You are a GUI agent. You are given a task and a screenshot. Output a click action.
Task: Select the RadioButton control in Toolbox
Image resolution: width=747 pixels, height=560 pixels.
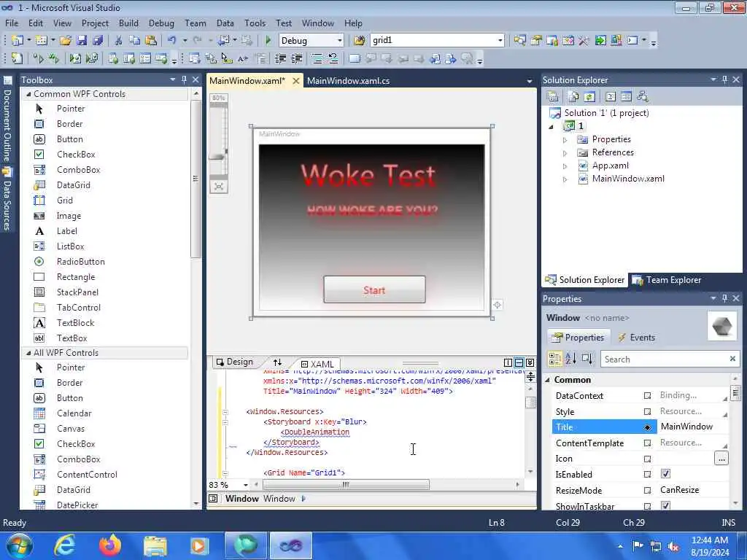pos(80,262)
